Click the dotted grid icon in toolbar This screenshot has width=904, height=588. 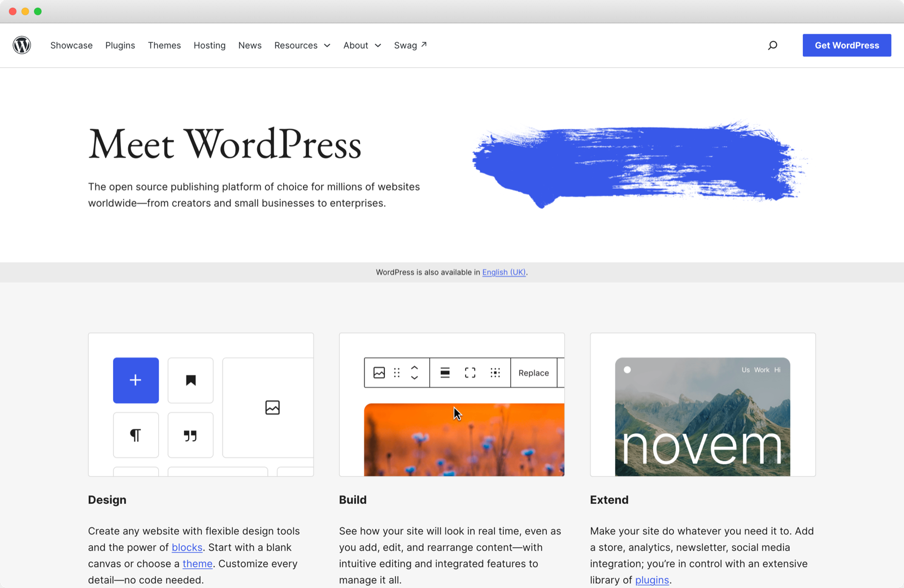496,373
